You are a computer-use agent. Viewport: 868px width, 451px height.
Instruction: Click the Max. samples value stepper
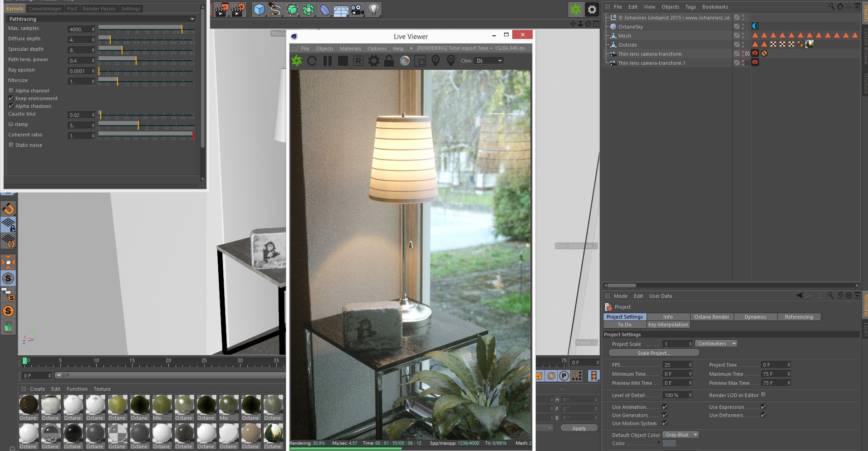click(93, 29)
